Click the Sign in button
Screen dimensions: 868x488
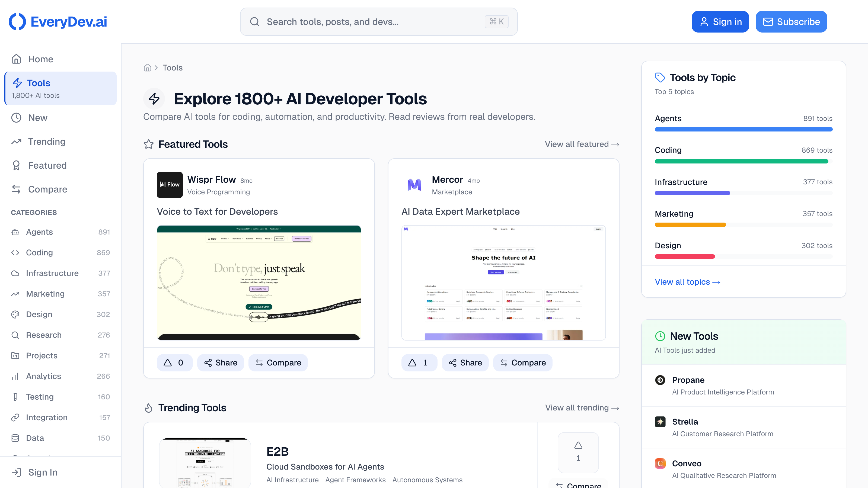click(720, 21)
